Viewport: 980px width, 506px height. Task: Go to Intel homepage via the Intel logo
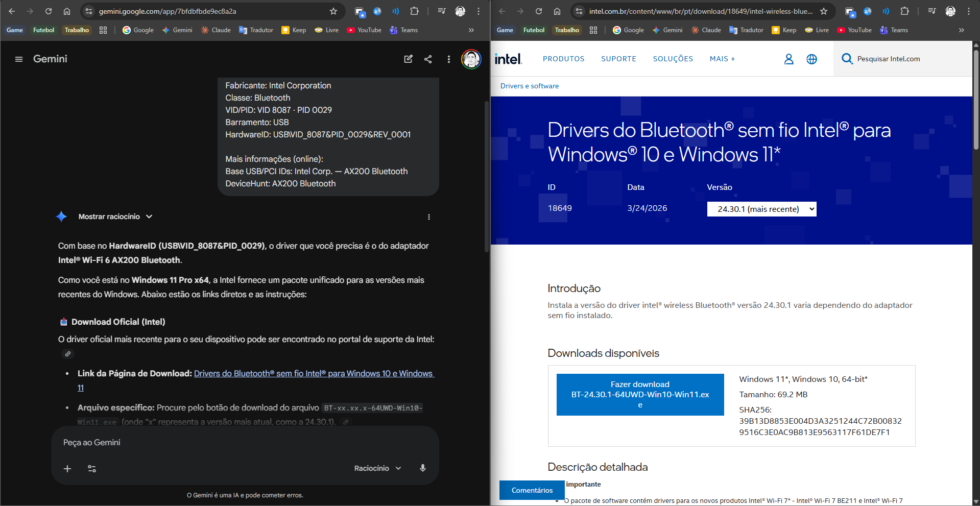point(508,59)
